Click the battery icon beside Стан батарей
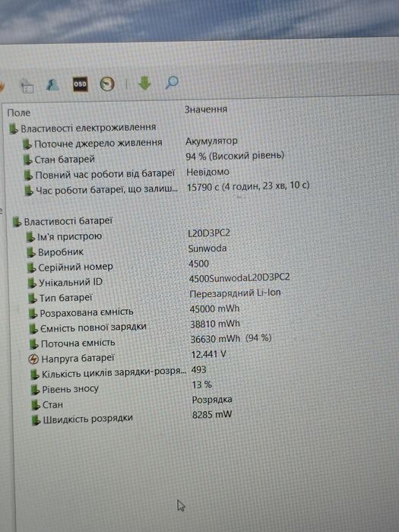 27,159
